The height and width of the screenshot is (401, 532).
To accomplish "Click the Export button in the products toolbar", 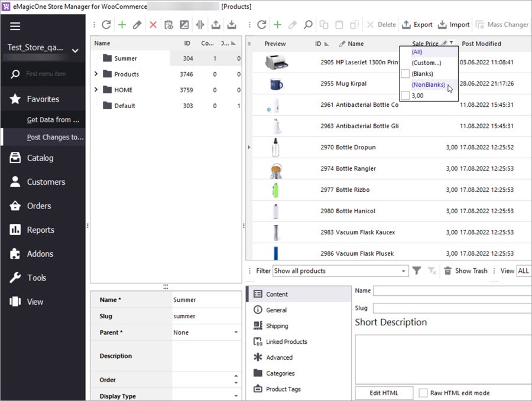I will (x=417, y=25).
